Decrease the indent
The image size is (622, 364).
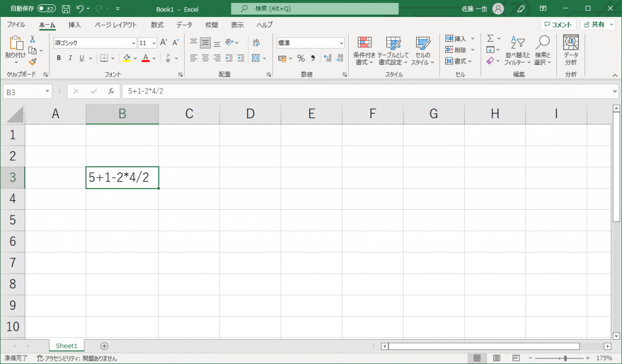pyautogui.click(x=229, y=58)
